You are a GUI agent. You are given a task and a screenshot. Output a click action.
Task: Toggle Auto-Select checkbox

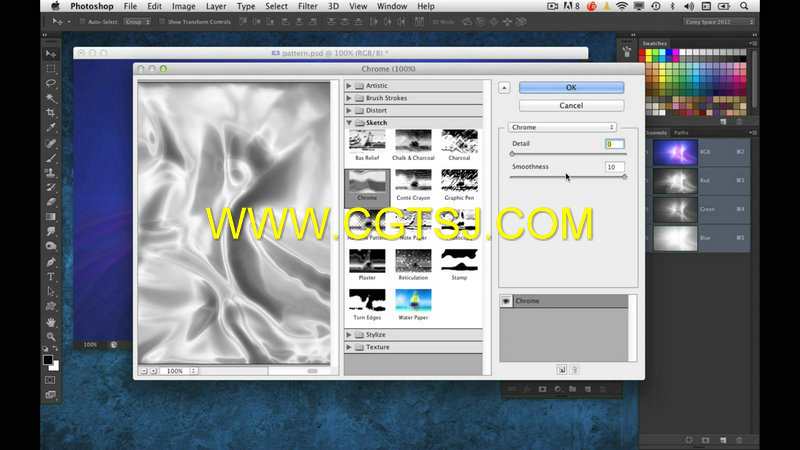click(x=82, y=22)
